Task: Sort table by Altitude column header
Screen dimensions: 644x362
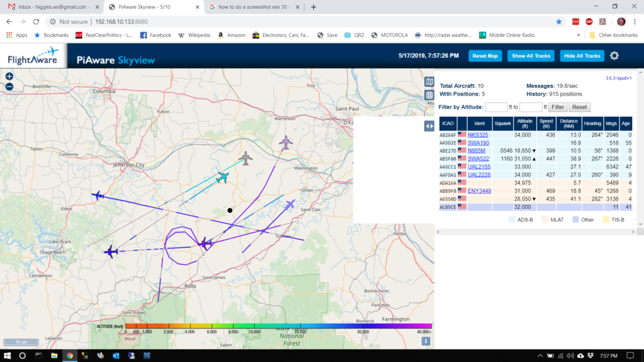Action: (525, 124)
